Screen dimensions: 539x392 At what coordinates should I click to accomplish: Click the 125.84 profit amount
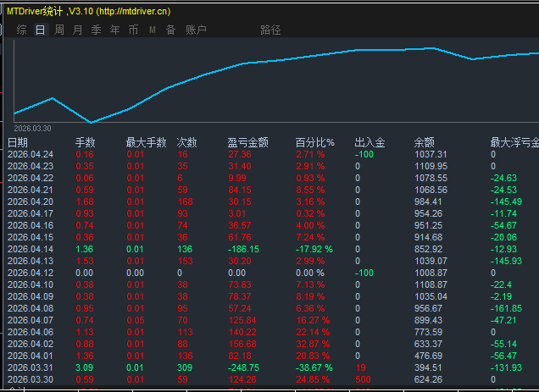(242, 320)
